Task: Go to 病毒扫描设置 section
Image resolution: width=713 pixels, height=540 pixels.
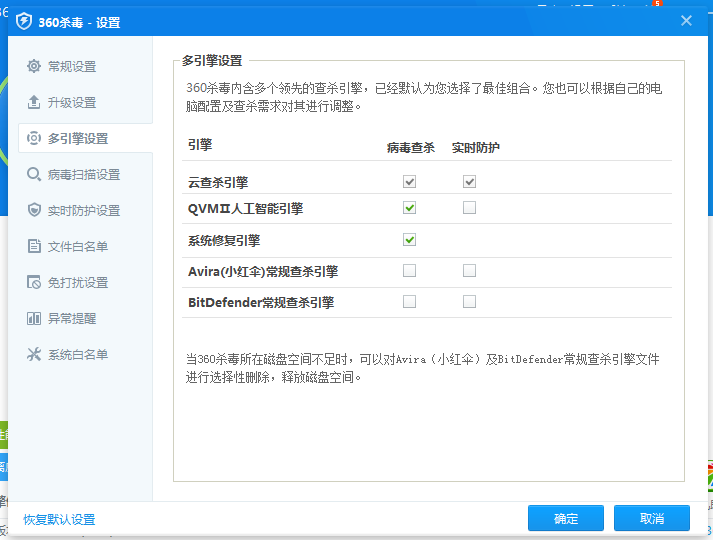Action: click(85, 174)
